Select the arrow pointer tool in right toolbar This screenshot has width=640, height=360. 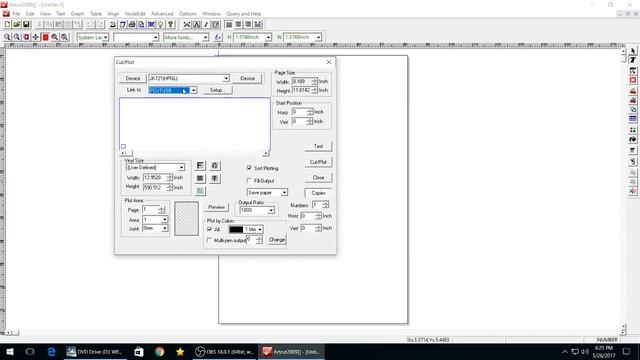(x=633, y=51)
